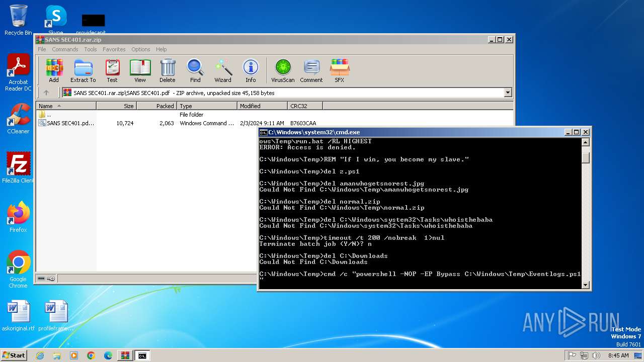
Task: Click the taskbar clock 8:45 AM
Action: (618, 355)
